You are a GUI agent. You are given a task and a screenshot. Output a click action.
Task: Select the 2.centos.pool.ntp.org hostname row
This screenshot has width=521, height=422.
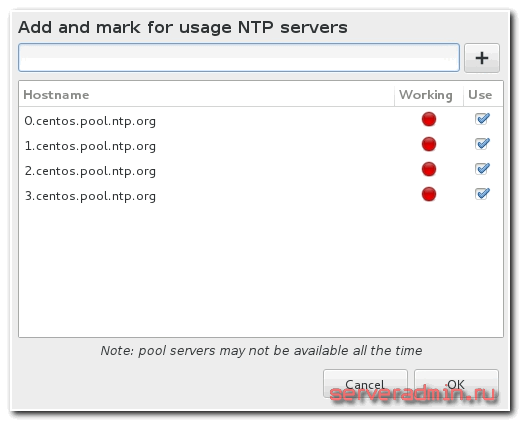[261, 170]
